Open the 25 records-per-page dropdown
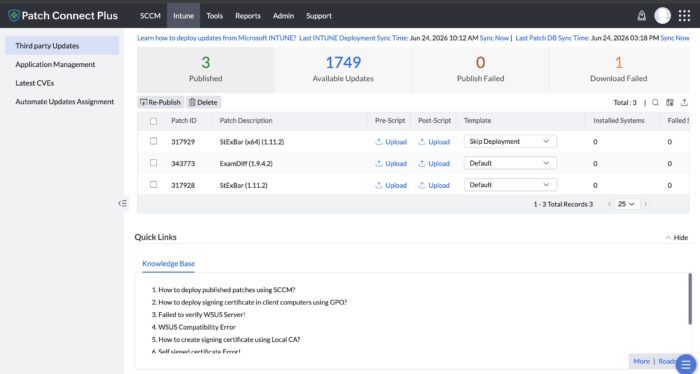This screenshot has width=700, height=374. coord(626,204)
